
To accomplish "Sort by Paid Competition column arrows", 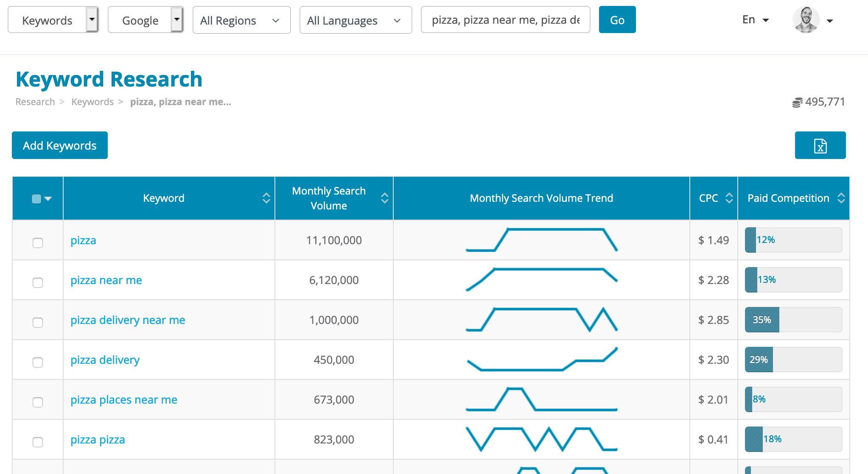I will coord(842,198).
